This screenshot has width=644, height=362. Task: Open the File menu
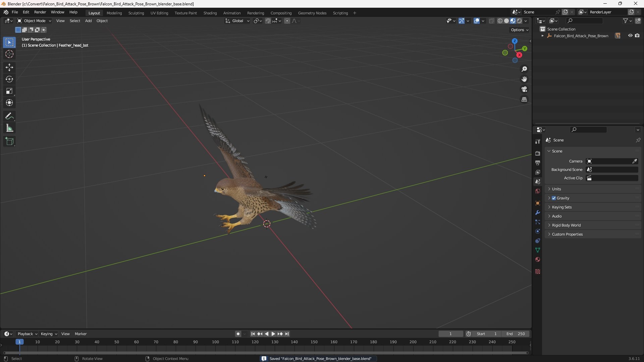(x=15, y=12)
